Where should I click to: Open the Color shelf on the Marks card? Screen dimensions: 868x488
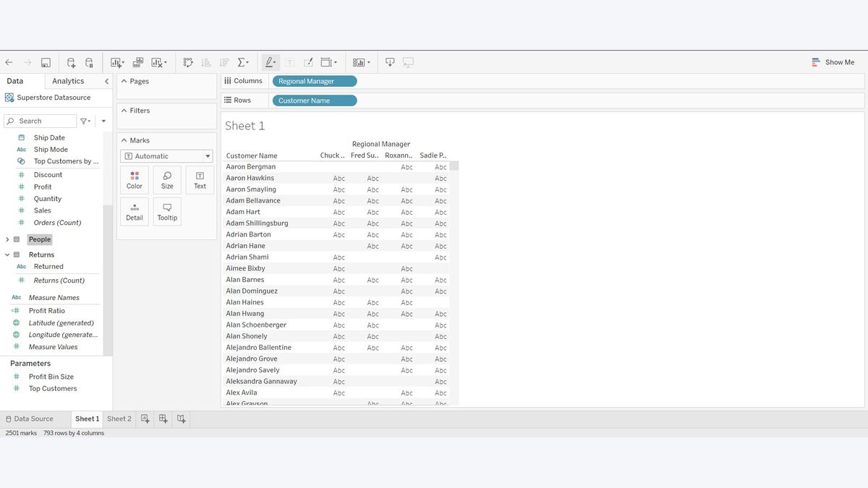134,179
